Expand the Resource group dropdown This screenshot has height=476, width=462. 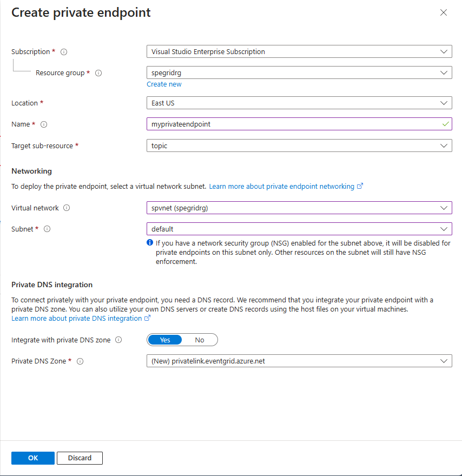click(299, 72)
